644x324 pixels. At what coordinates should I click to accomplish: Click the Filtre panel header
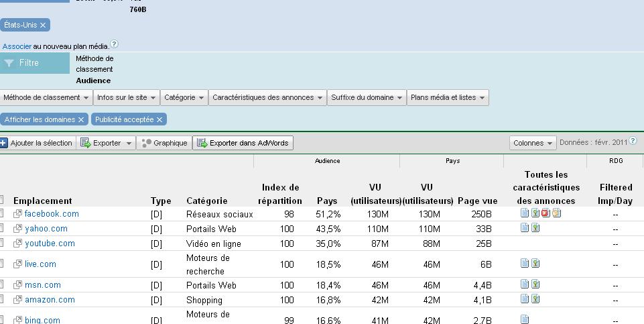[x=34, y=63]
